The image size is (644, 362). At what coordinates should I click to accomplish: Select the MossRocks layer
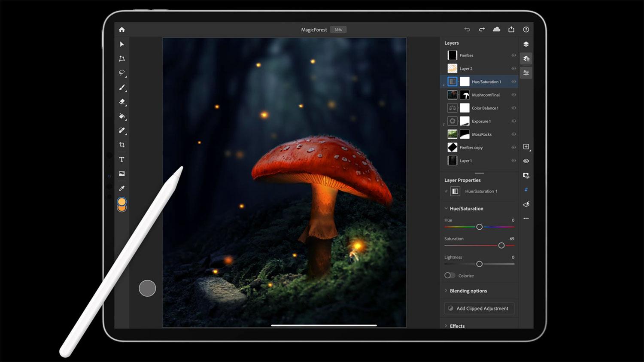(481, 134)
